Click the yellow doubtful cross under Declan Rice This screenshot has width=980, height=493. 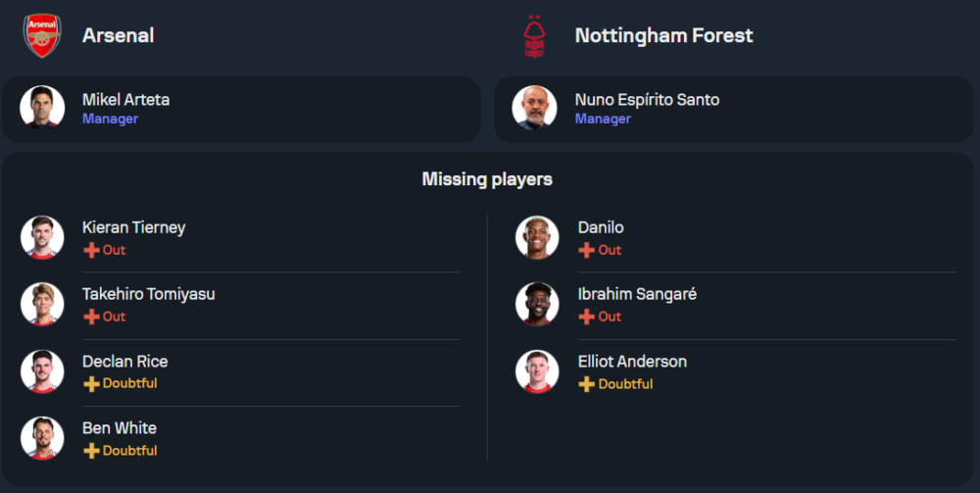click(x=91, y=384)
